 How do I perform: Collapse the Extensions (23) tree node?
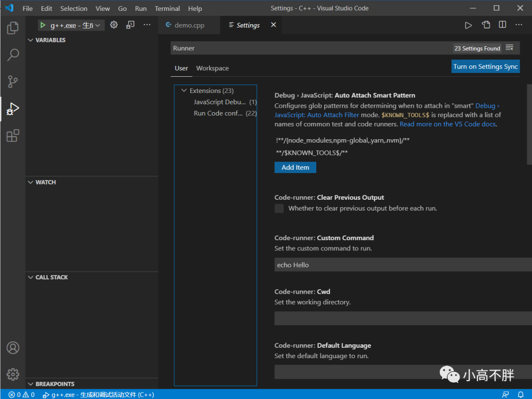(184, 91)
